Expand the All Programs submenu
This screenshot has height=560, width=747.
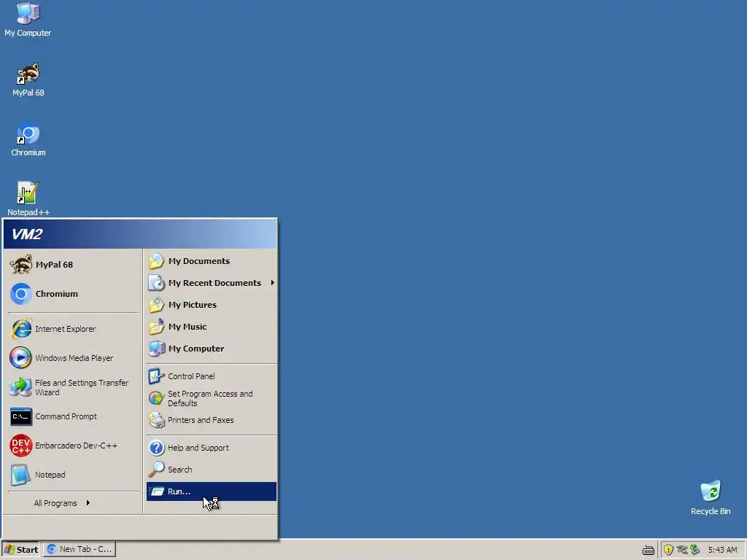74,503
